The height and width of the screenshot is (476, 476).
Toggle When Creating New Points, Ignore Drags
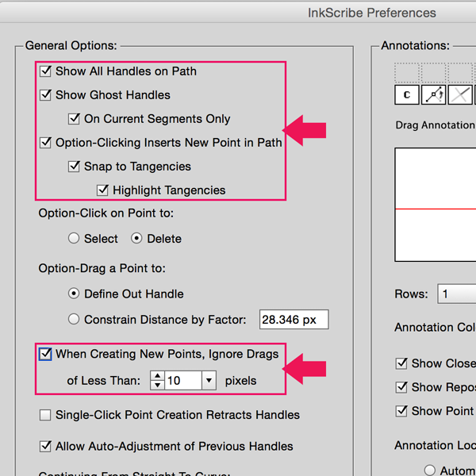click(45, 354)
